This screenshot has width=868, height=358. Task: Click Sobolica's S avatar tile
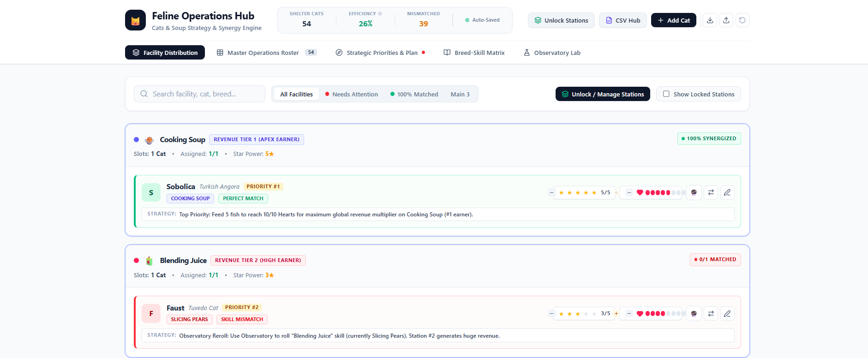coord(151,192)
